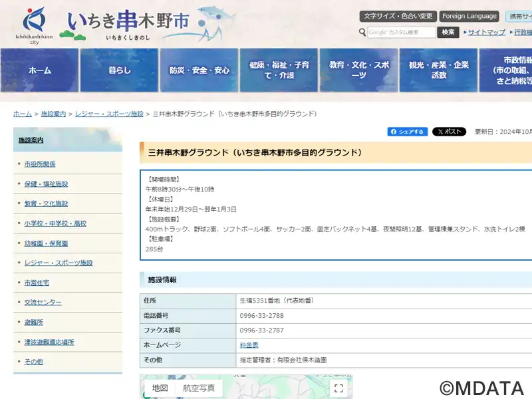Screen dimensions: 532x399
Task: Click the arrow icon before サイトマップ
Action: pos(464,33)
